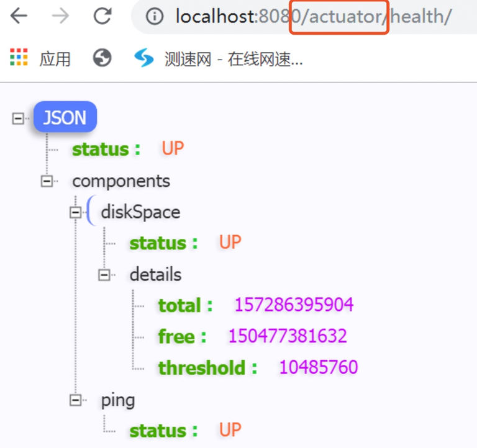This screenshot has height=448, width=477.
Task: Select the ping tree label
Action: point(118,401)
